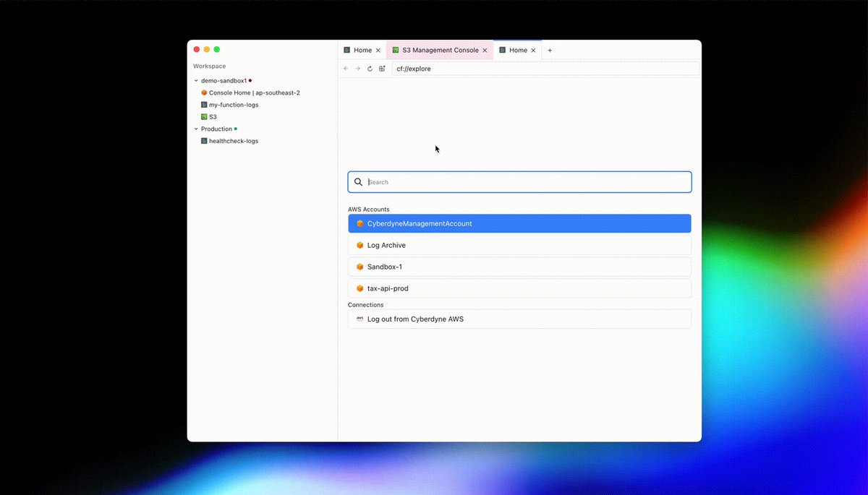Click the logs icon beside my-function-logs
This screenshot has height=495, width=868.
pos(204,105)
